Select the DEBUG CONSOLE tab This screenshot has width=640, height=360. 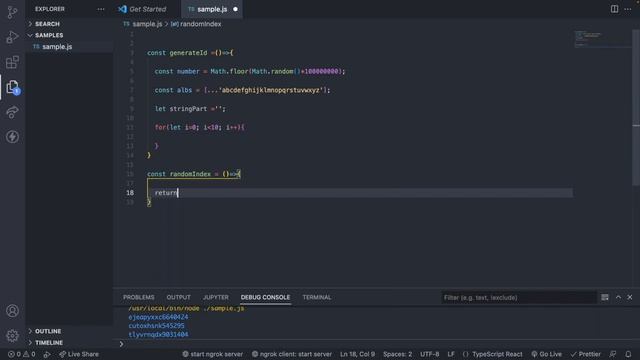tap(265, 298)
